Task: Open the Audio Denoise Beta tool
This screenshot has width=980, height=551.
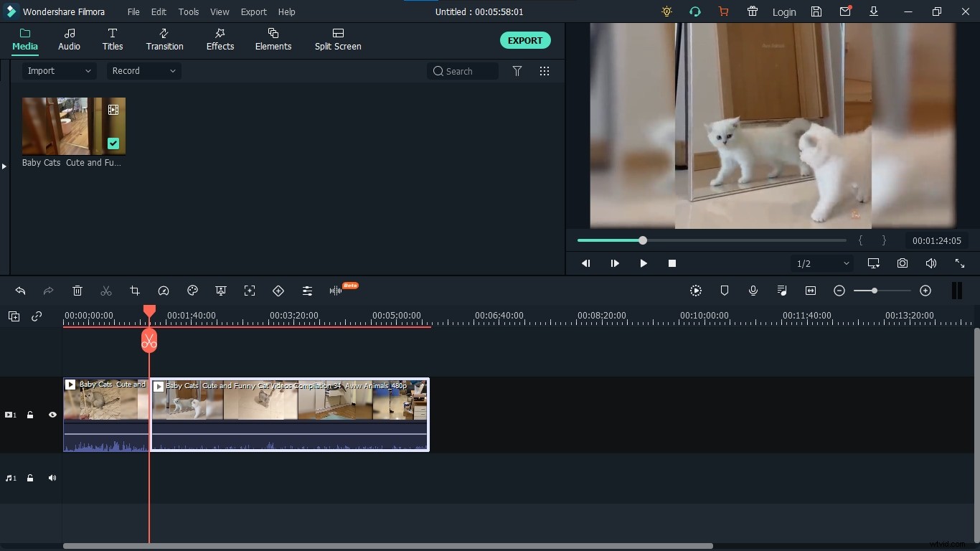Action: coord(336,291)
